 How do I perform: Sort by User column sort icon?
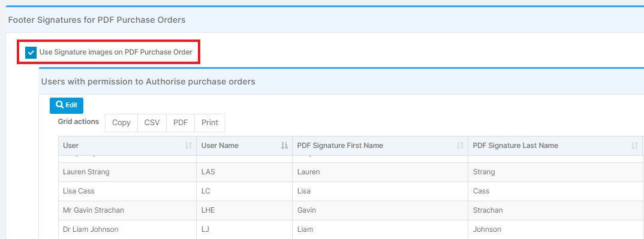188,146
